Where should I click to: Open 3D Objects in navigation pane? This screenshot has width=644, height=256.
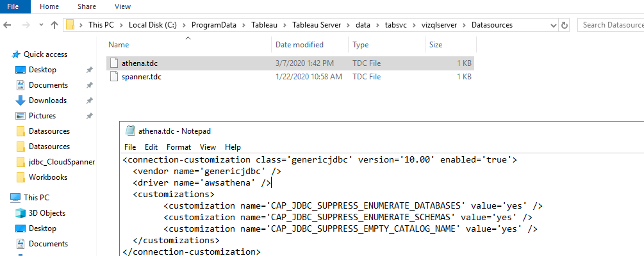pos(47,213)
